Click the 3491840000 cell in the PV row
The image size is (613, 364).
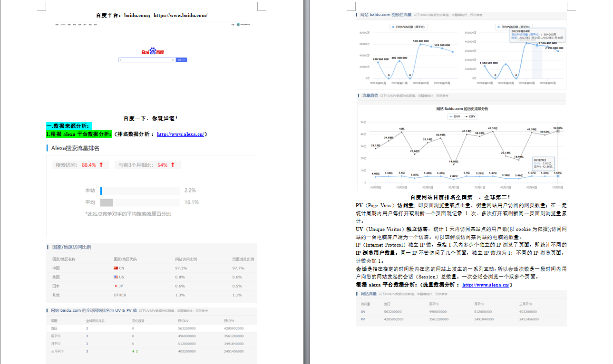click(484, 319)
